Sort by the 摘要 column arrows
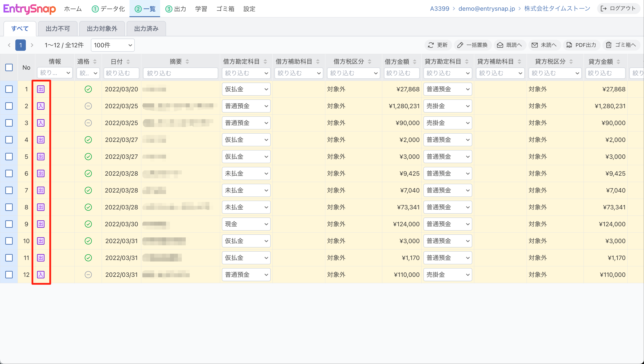Image resolution: width=644 pixels, height=364 pixels. coord(187,62)
